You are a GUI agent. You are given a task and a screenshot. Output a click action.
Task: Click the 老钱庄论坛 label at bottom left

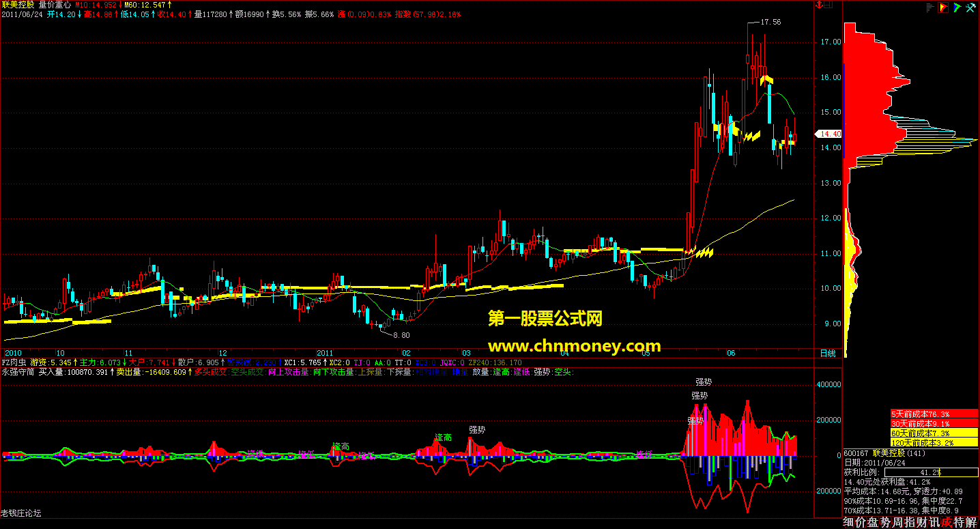coord(21,513)
